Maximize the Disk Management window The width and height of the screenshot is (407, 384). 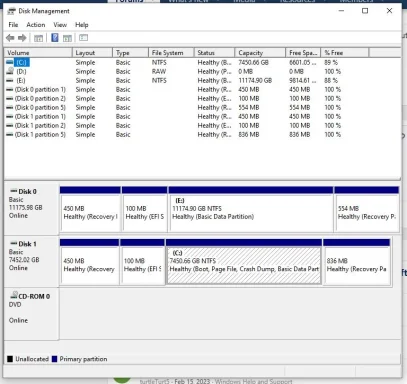(365, 11)
